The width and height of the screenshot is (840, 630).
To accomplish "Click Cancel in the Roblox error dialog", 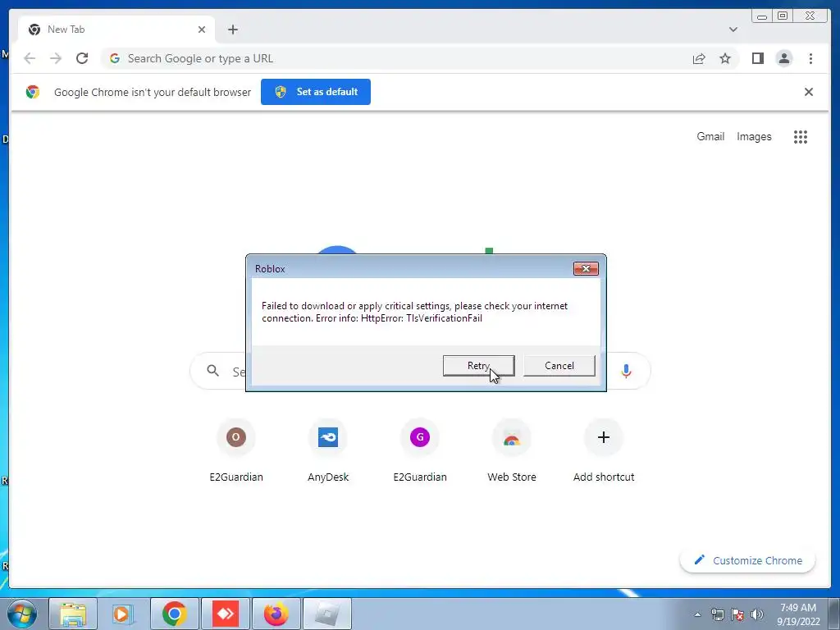I will (x=559, y=366).
